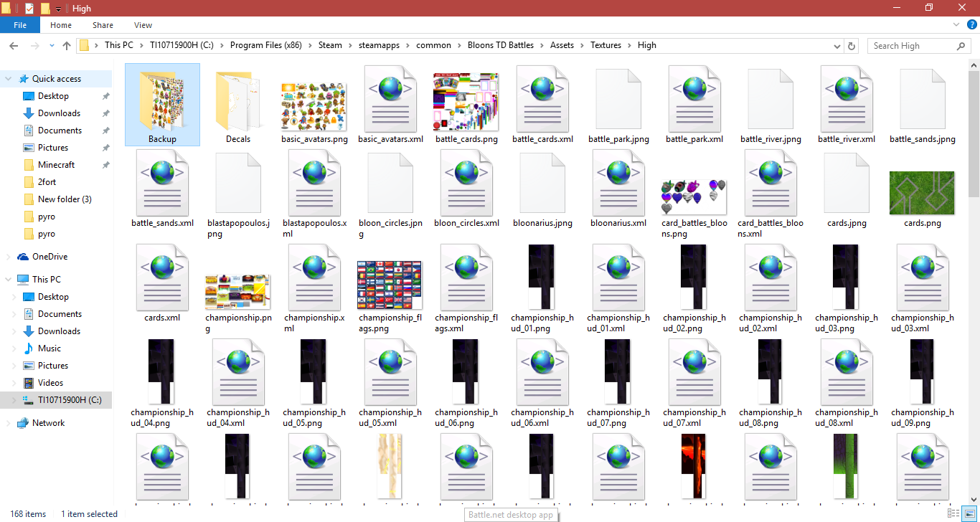Open the Music folder in navigation pane
Viewport: 980px width, 522px height.
click(49, 348)
